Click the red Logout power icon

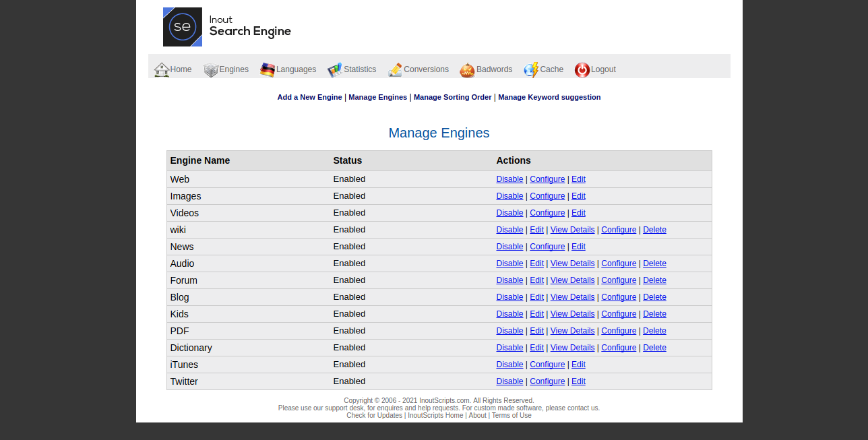582,69
